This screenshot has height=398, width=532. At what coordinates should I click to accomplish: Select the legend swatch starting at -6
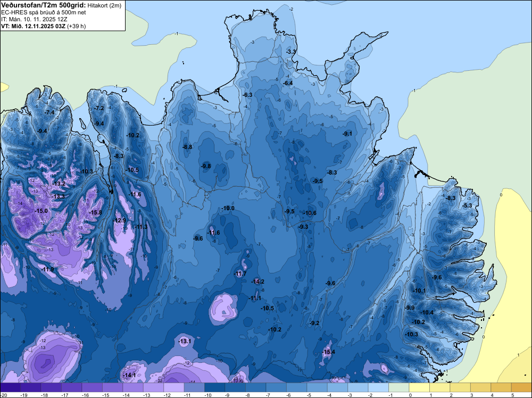[x=296, y=387]
